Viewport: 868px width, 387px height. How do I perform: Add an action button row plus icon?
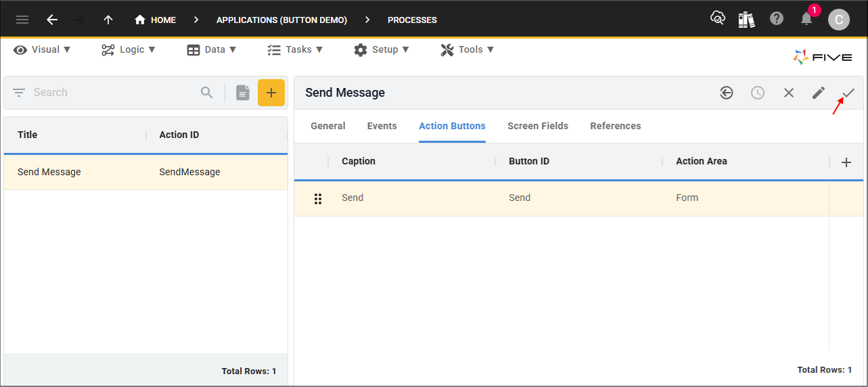(846, 162)
